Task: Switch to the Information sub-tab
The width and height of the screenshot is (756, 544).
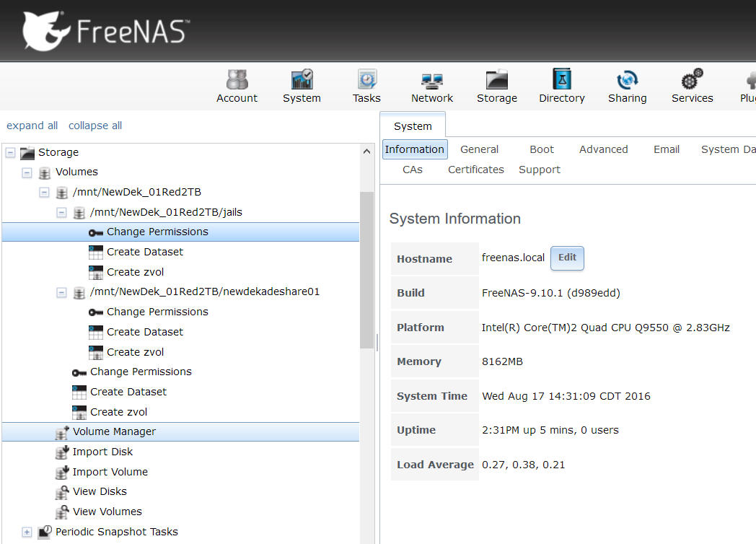Action: (x=415, y=149)
